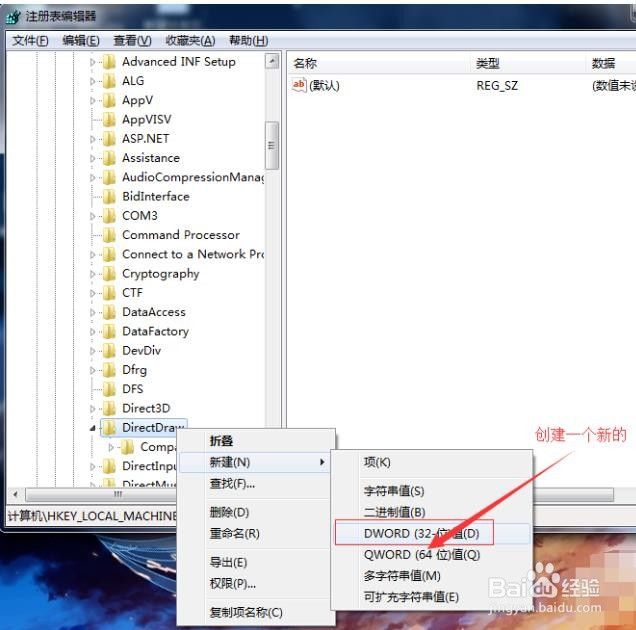Click the 名称 column header

[x=380, y=63]
